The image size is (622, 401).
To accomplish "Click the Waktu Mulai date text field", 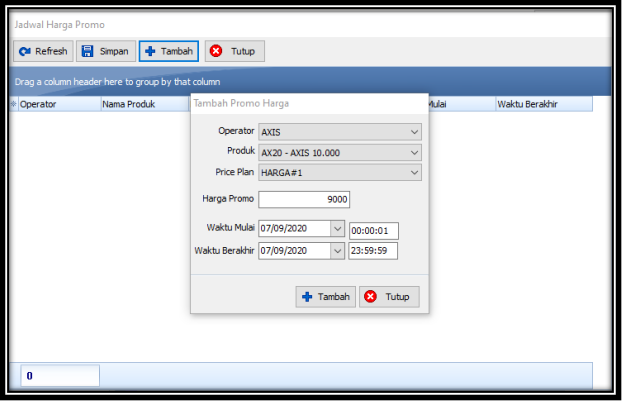I will [x=293, y=229].
